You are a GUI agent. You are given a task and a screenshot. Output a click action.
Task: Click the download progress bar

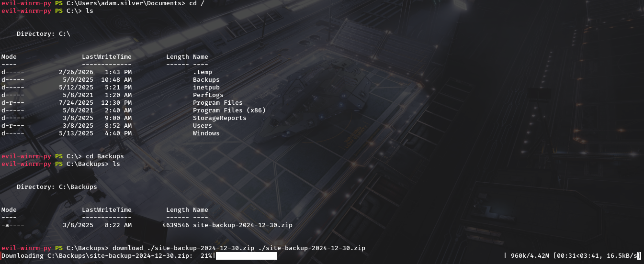(x=246, y=256)
